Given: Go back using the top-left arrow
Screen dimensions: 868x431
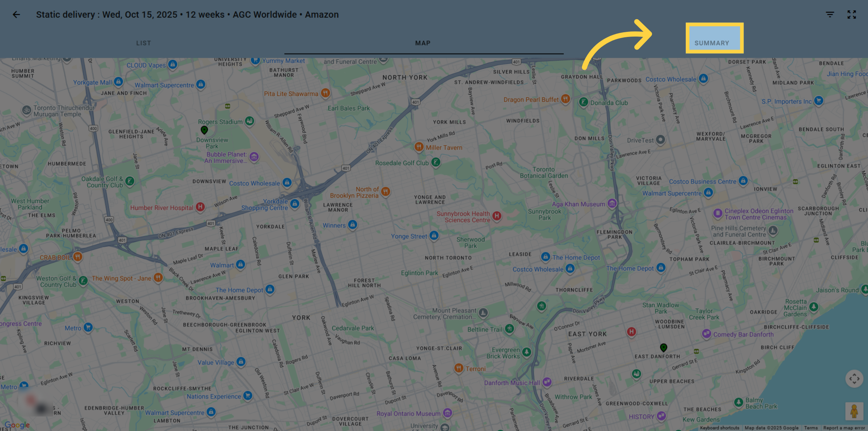Looking at the screenshot, I should 16,14.
